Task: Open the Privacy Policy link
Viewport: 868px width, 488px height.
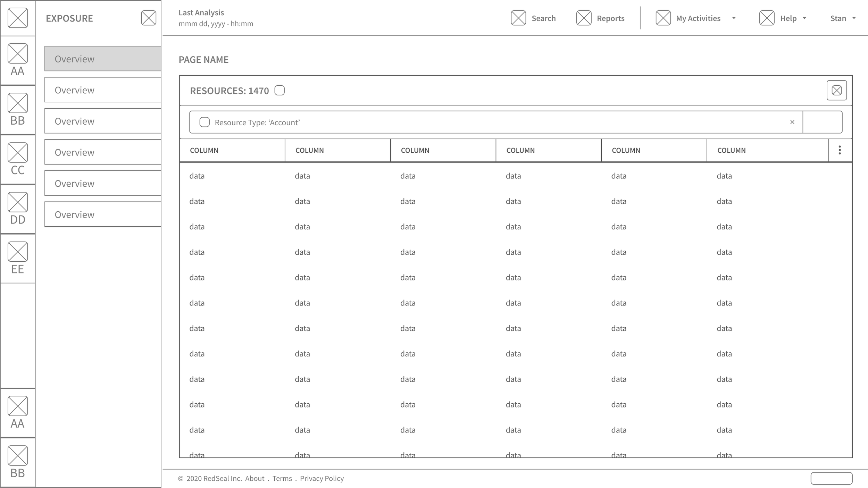Action: [x=322, y=478]
